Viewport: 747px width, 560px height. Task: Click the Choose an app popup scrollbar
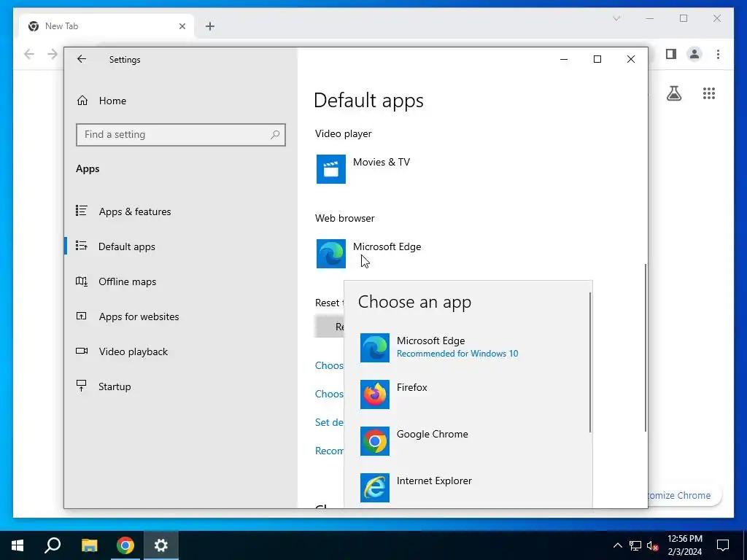(589, 362)
